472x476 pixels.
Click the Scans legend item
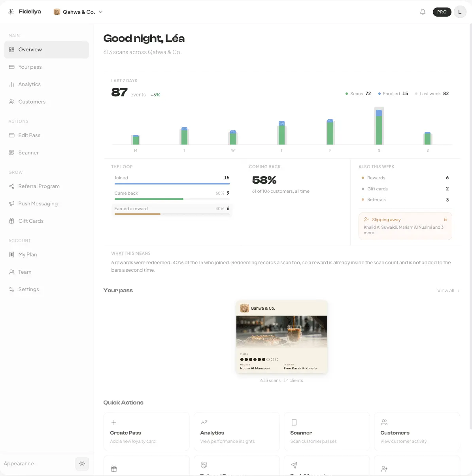click(x=358, y=94)
